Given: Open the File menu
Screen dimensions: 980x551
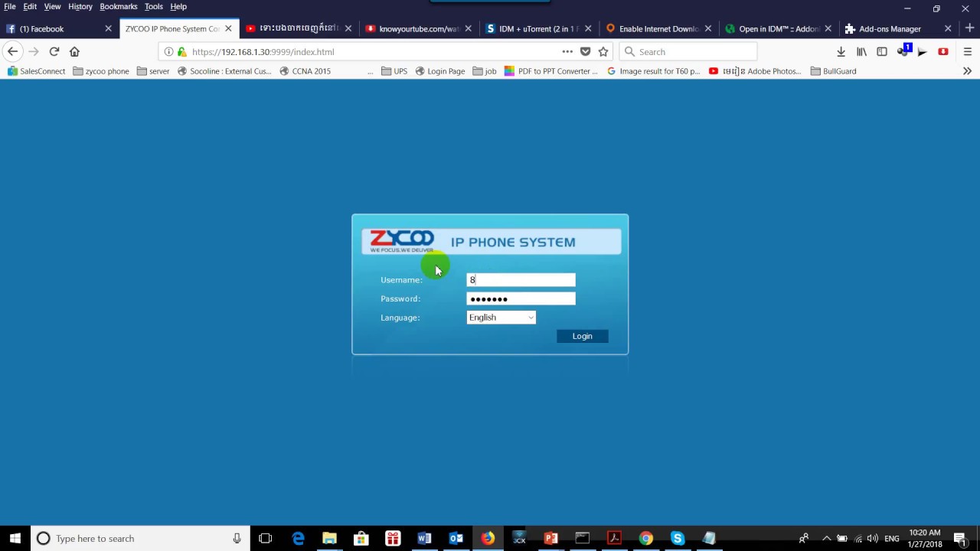Looking at the screenshot, I should [10, 6].
